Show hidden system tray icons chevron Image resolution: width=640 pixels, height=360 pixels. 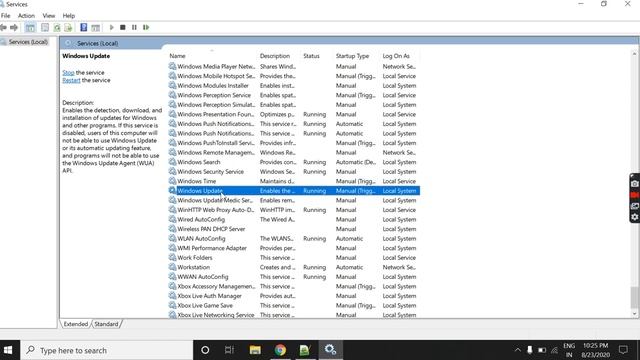(x=518, y=350)
